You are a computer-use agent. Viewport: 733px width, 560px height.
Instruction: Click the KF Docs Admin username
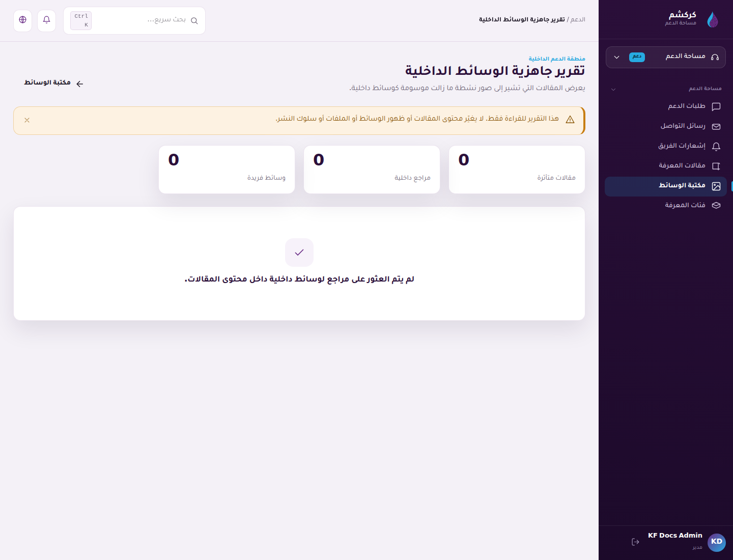[675, 536]
